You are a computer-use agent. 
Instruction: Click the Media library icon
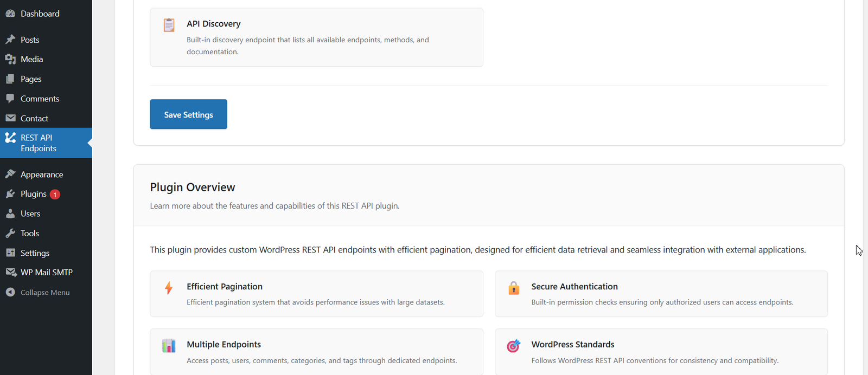click(10, 59)
